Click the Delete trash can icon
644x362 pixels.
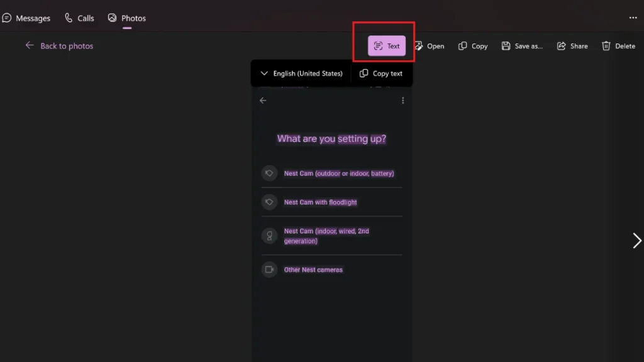pos(606,46)
